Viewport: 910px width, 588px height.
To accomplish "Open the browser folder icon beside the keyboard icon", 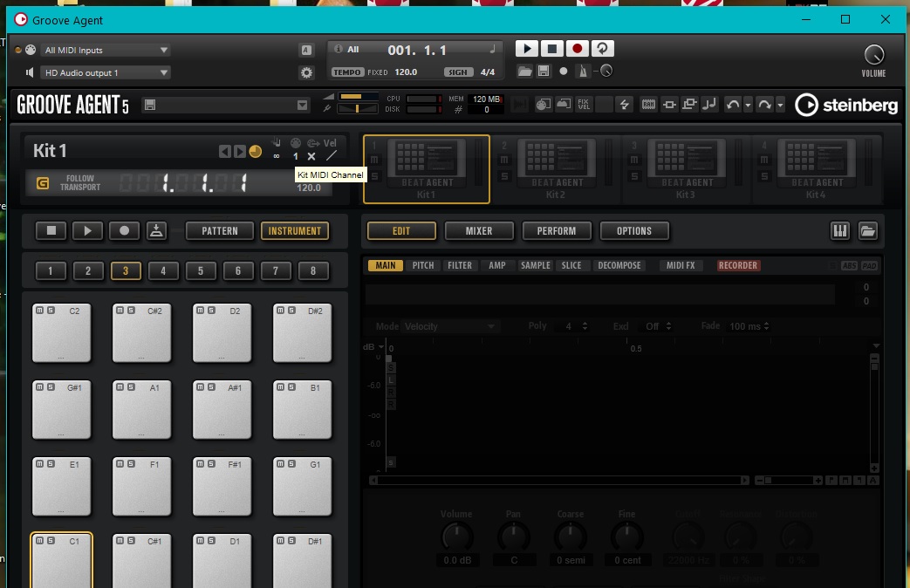I will coord(867,231).
